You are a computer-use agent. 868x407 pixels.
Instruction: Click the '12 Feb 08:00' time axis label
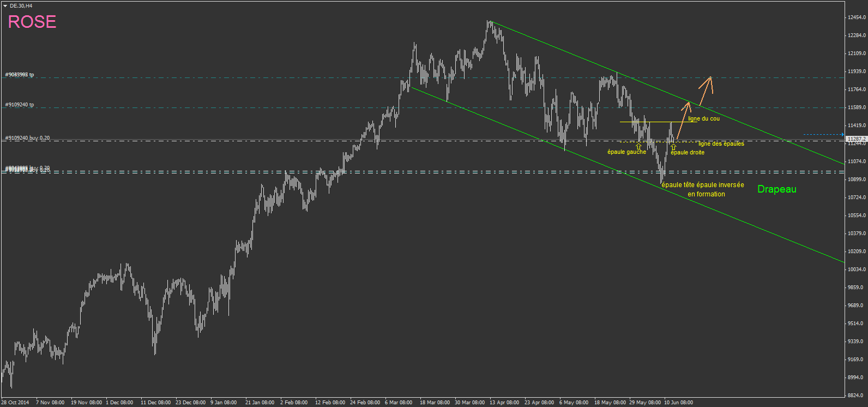point(330,403)
